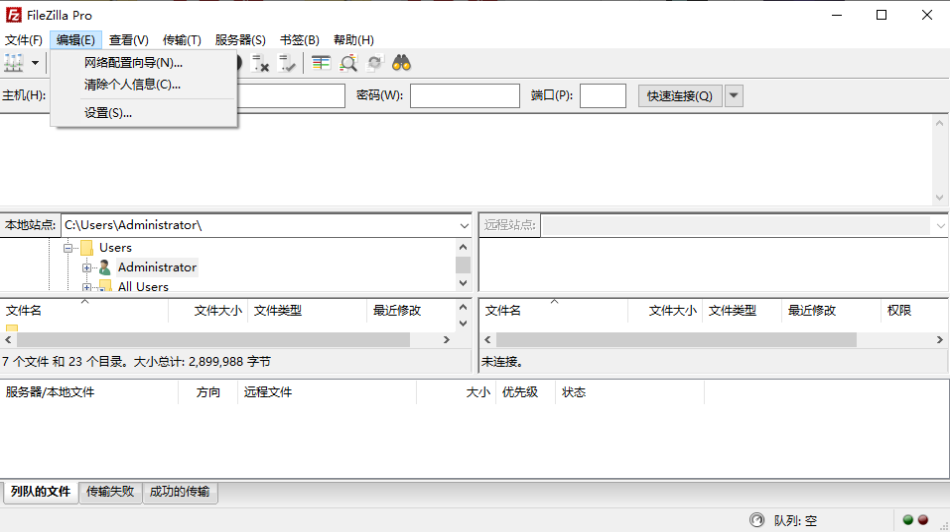Select the All Users tree item
The width and height of the screenshot is (950, 532).
(x=143, y=286)
